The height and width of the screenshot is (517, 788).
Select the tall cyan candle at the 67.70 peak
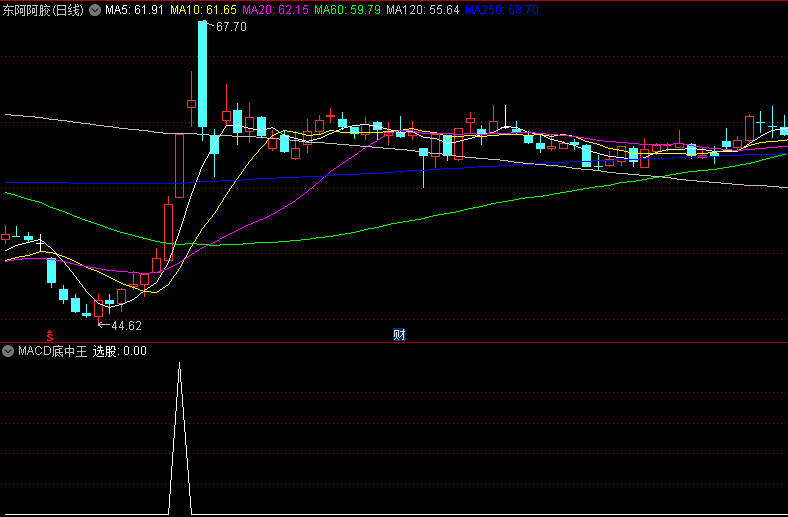click(203, 74)
